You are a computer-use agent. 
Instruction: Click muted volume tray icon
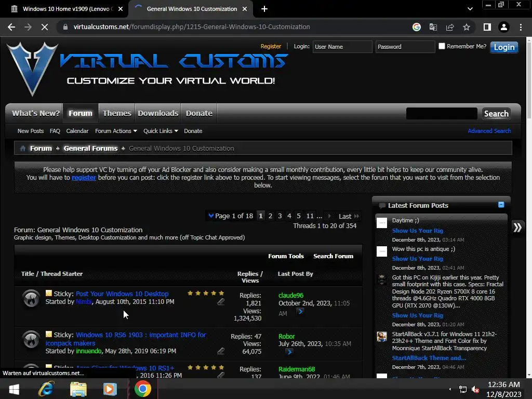475,389
